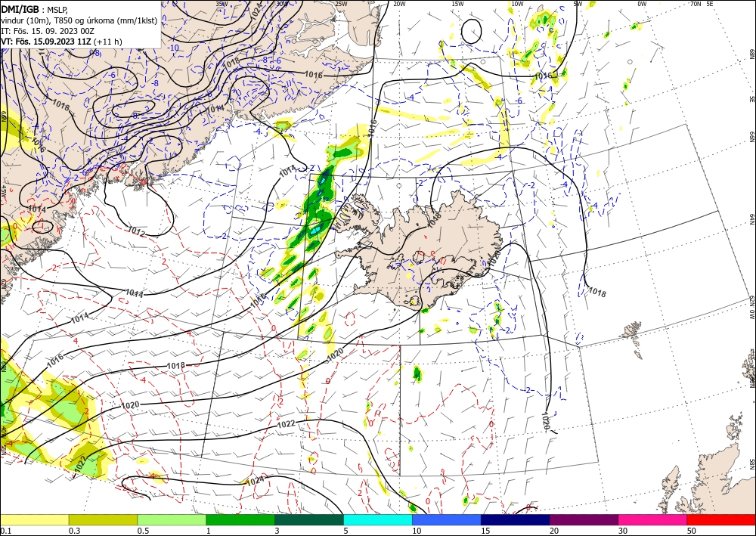Click the red 50+ legend color segment
The width and height of the screenshot is (756, 536).
[x=721, y=520]
